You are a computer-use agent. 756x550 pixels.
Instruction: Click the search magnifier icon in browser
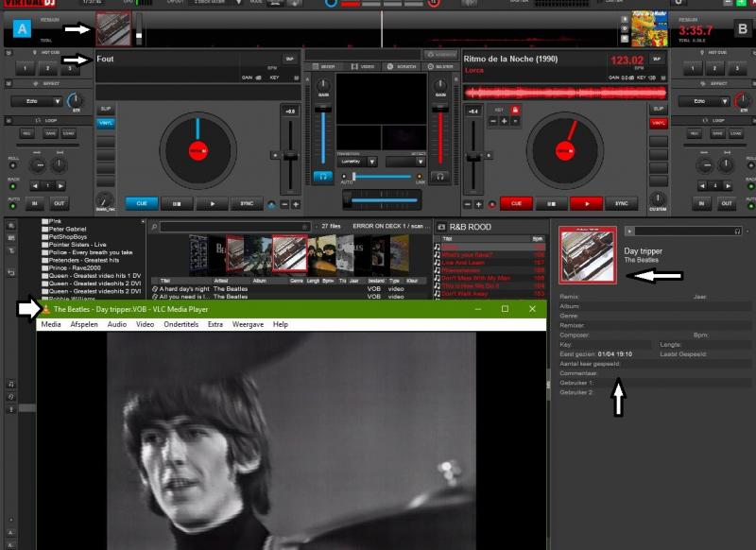(154, 227)
